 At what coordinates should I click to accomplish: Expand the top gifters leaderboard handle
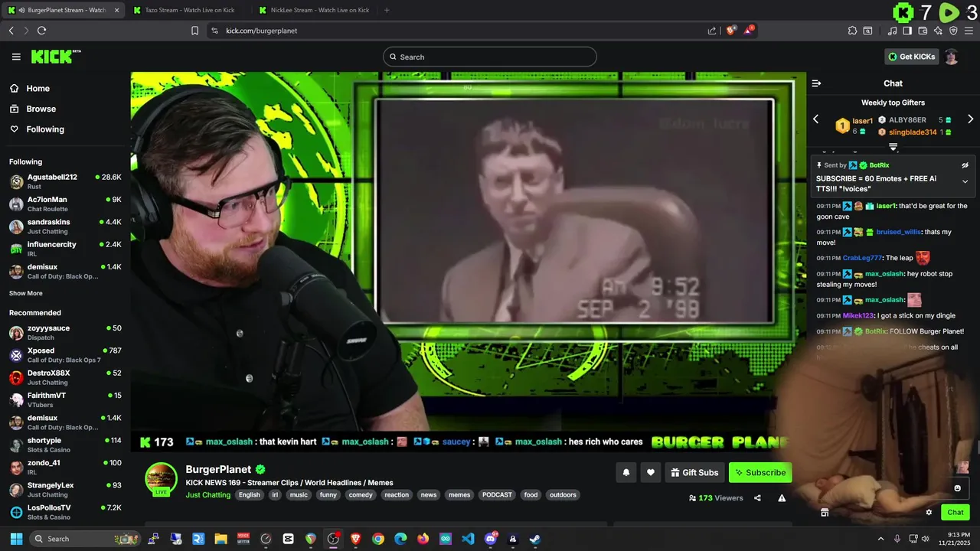(x=893, y=147)
